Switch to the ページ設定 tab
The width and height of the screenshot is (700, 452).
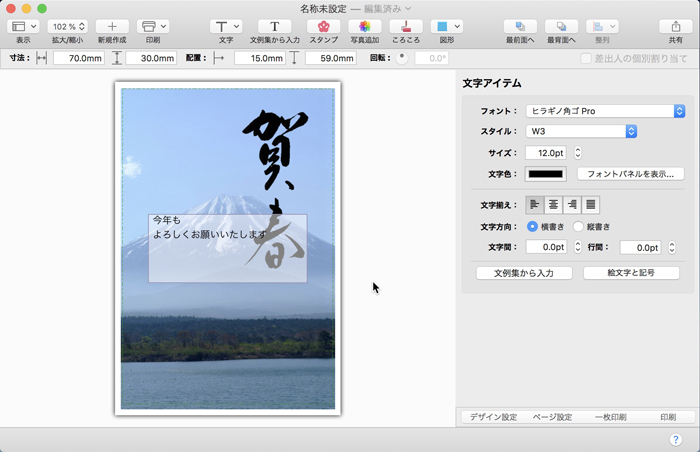click(551, 417)
